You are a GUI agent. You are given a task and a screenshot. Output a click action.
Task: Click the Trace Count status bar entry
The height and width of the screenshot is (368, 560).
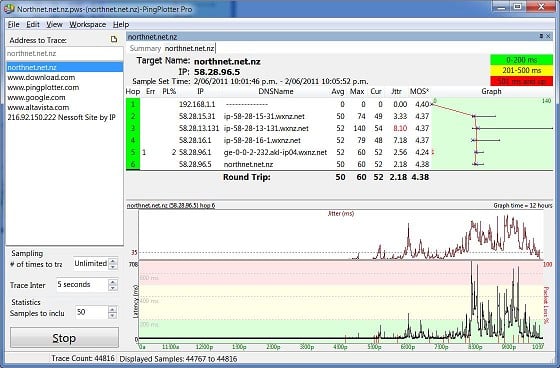click(83, 358)
